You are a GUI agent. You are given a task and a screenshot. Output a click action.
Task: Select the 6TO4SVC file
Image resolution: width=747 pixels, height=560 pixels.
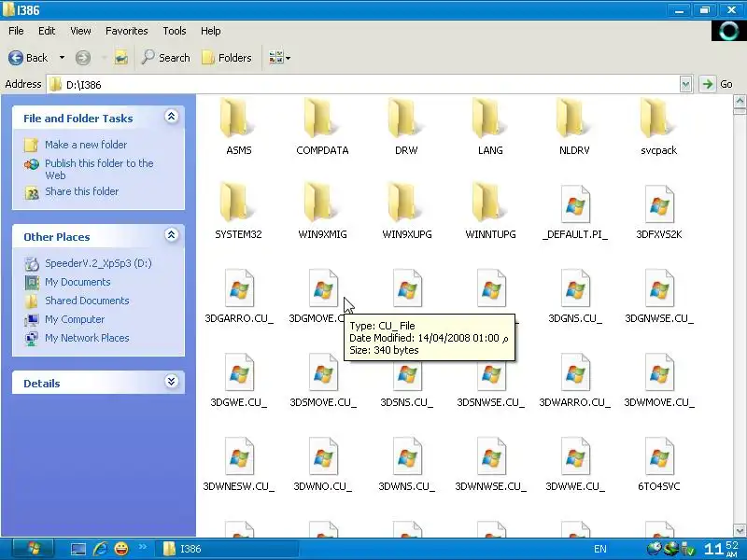pyautogui.click(x=659, y=464)
